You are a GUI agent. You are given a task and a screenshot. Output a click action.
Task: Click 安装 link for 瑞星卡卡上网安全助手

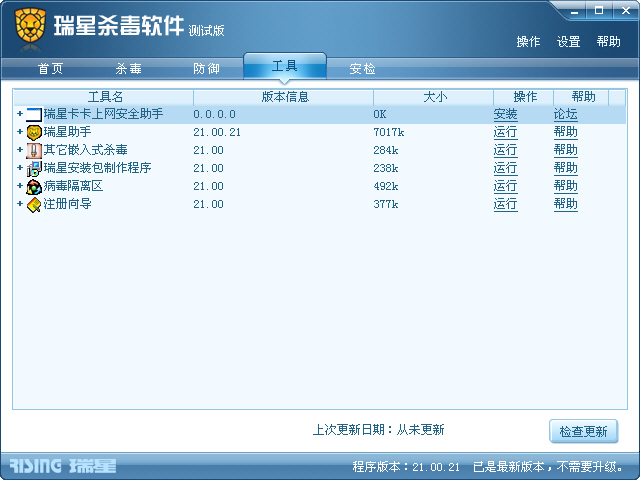click(505, 114)
